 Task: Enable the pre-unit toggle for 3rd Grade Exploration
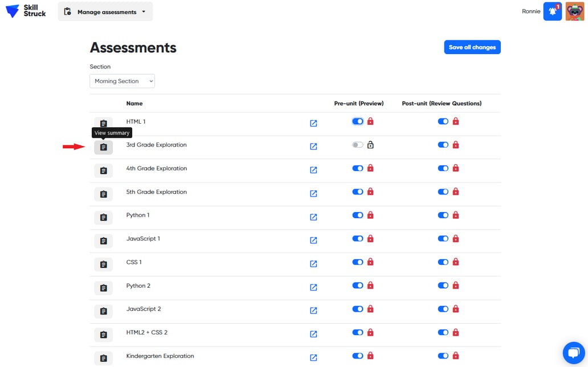357,145
